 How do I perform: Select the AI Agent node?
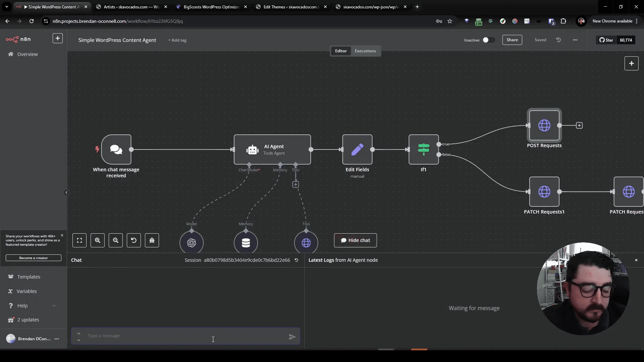[272, 149]
